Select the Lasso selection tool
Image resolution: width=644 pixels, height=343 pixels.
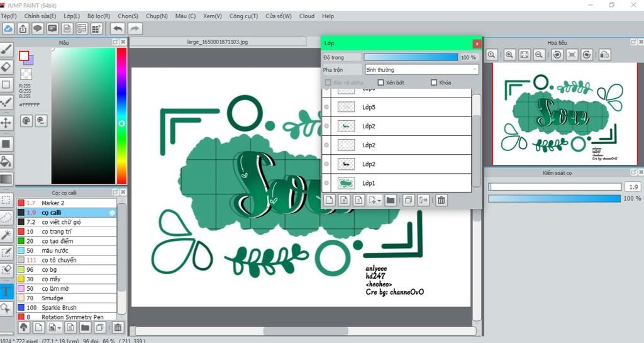pos(6,217)
